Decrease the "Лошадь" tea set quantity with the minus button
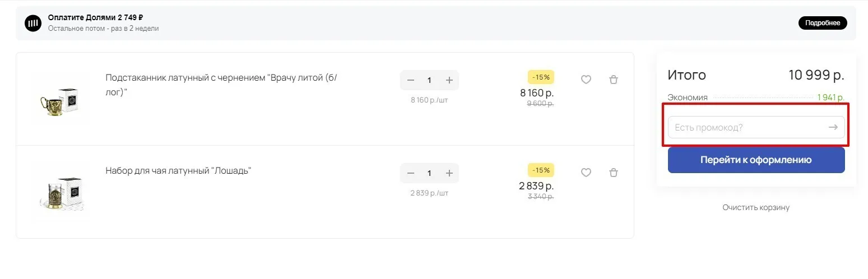The width and height of the screenshot is (868, 279). (x=411, y=173)
